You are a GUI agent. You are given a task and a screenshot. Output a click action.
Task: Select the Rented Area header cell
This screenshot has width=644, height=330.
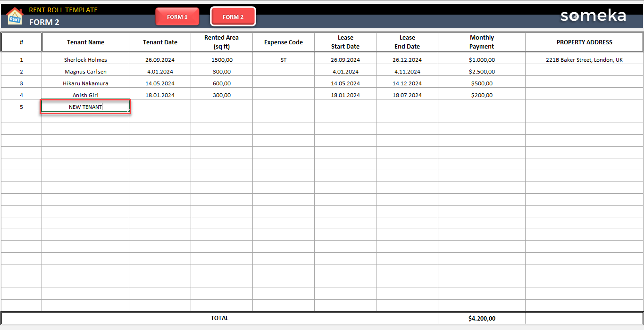point(221,41)
